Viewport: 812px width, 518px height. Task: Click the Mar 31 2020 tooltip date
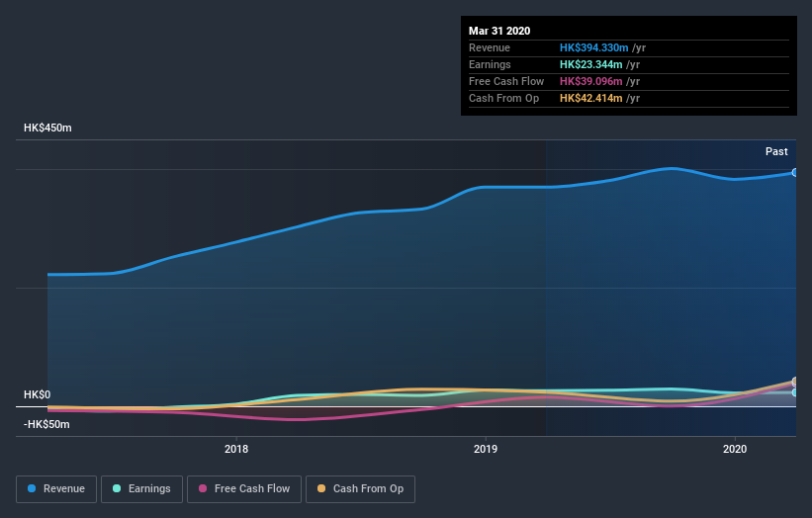pos(499,31)
